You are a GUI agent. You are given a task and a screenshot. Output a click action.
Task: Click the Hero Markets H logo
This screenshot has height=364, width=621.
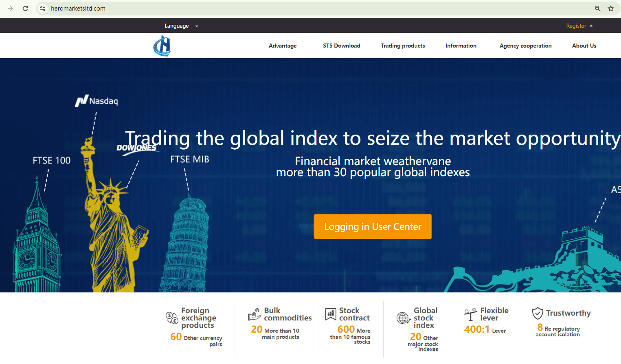click(x=162, y=46)
